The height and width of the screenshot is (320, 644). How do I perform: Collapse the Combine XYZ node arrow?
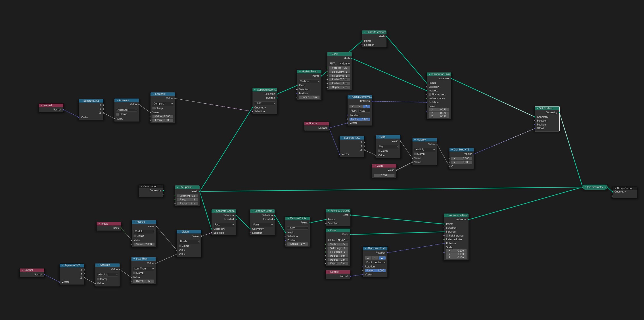tap(452, 150)
